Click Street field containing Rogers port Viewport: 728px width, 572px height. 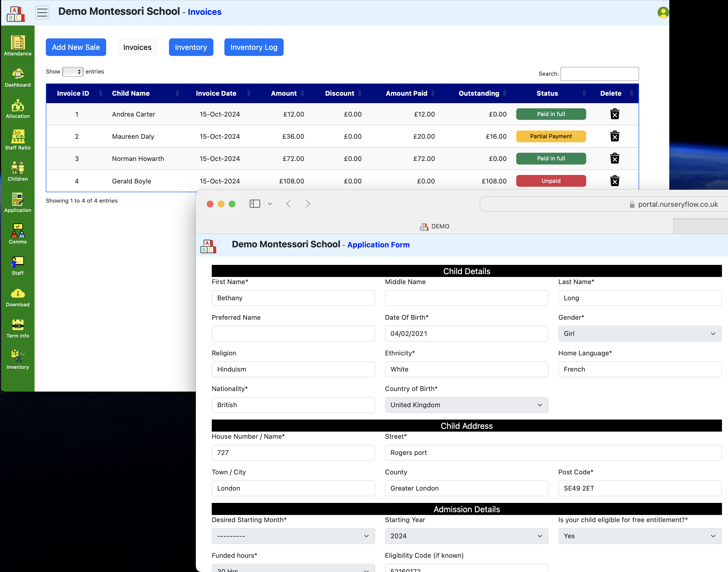[x=553, y=452]
